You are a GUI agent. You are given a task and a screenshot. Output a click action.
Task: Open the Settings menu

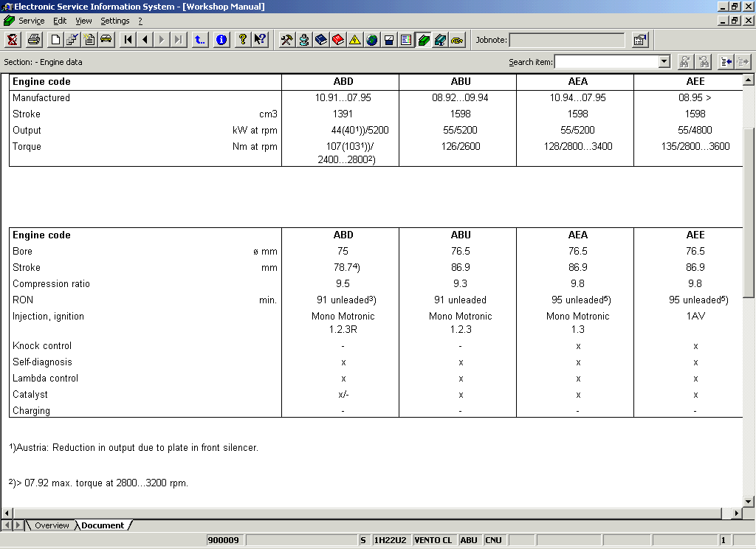114,21
